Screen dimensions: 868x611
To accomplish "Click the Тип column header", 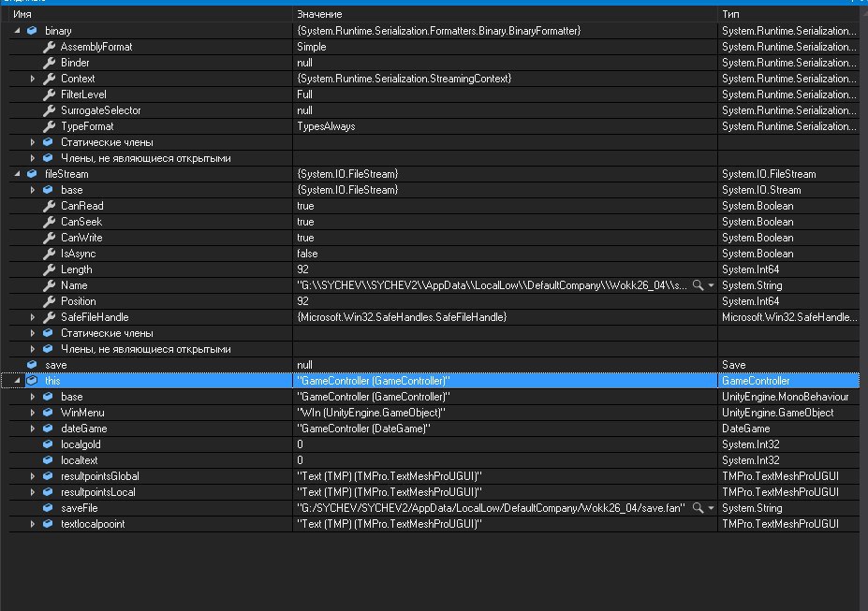I will tap(730, 14).
